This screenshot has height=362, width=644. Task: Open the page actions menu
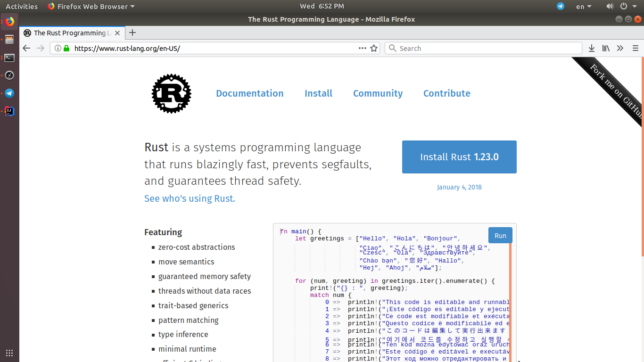coord(363,48)
